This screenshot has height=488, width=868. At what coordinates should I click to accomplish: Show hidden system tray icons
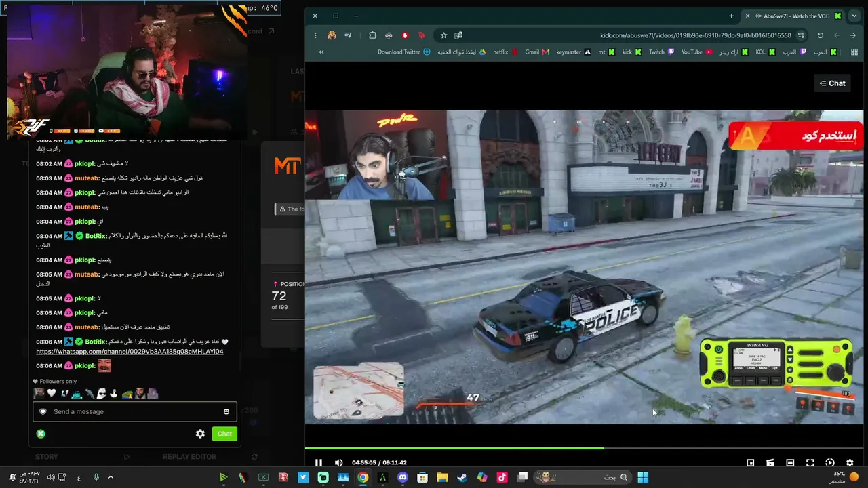tap(111, 477)
